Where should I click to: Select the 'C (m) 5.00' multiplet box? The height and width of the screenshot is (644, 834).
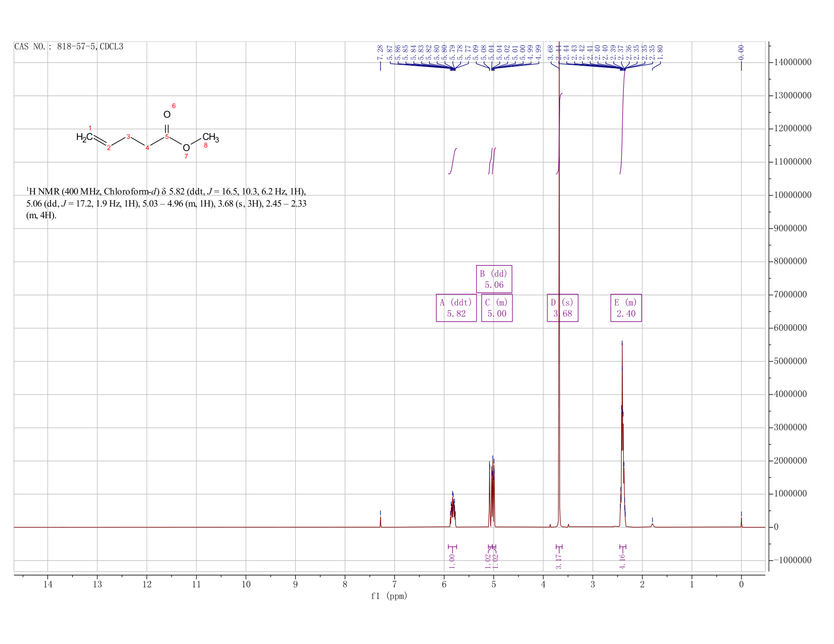click(497, 308)
